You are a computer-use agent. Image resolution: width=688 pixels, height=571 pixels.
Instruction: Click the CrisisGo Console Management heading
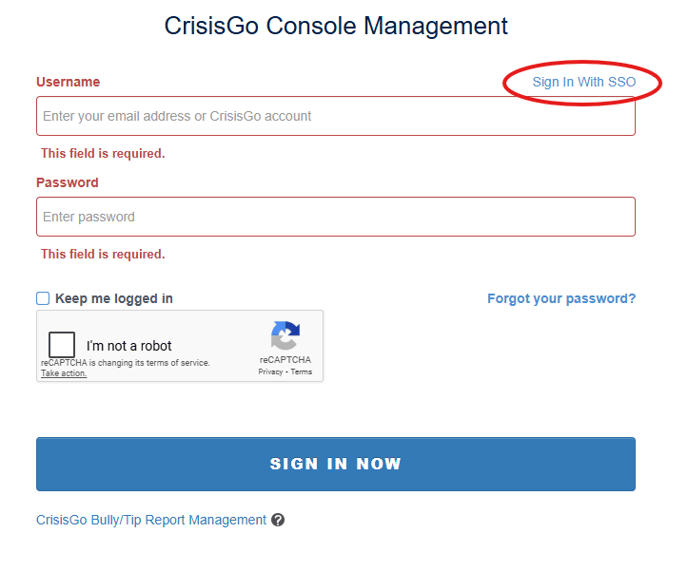[336, 26]
